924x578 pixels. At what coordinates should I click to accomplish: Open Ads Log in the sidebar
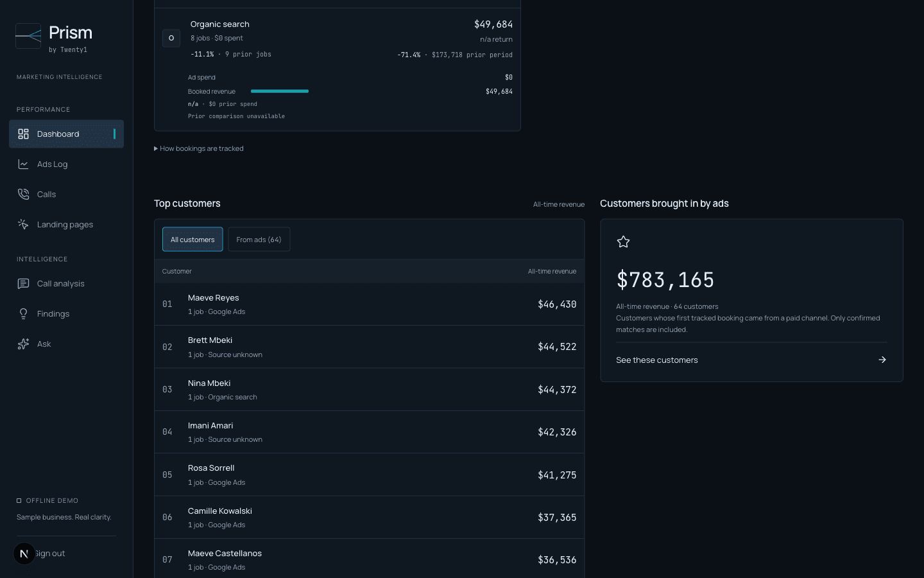coord(66,164)
